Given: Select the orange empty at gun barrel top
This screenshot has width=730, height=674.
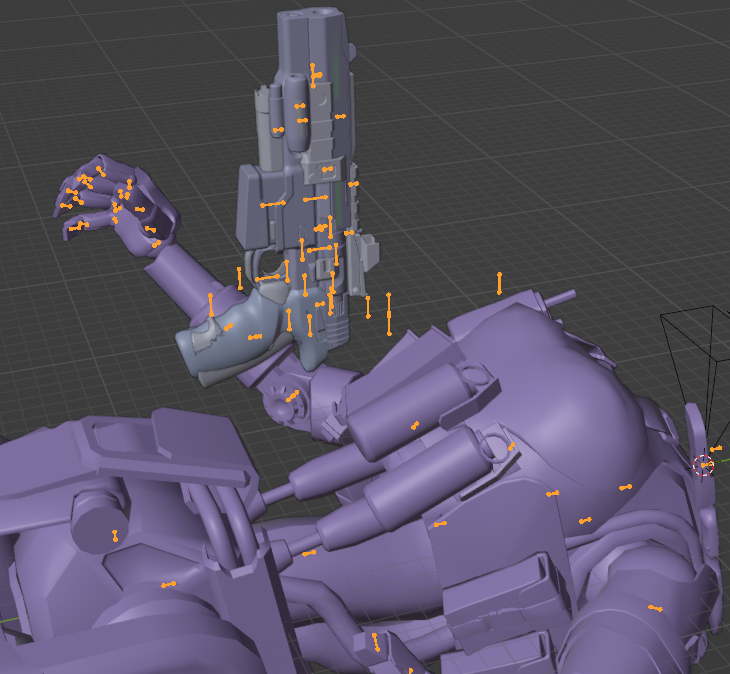Looking at the screenshot, I should pos(315,75).
